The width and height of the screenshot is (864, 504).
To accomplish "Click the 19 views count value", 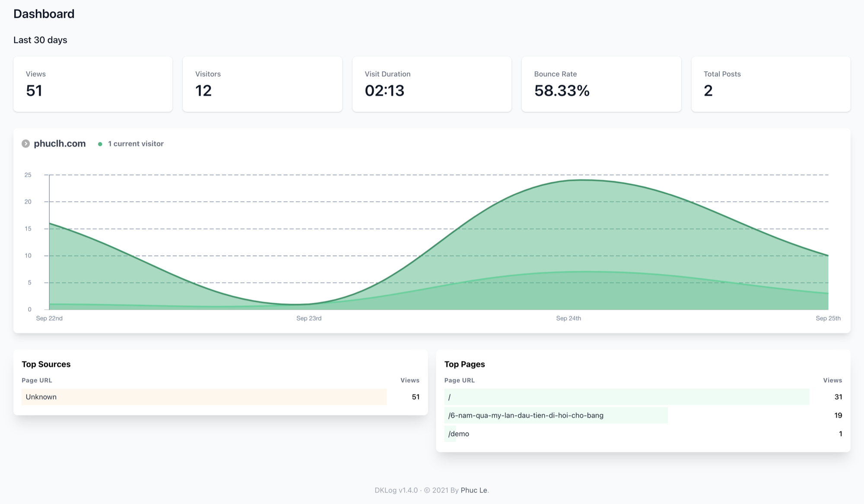I will coord(838,415).
